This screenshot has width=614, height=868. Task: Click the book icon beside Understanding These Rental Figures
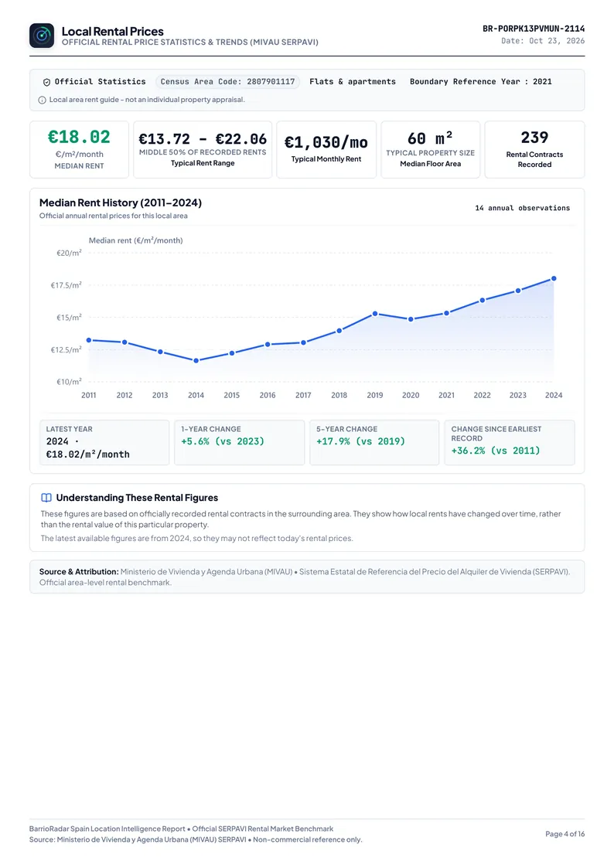click(x=46, y=498)
